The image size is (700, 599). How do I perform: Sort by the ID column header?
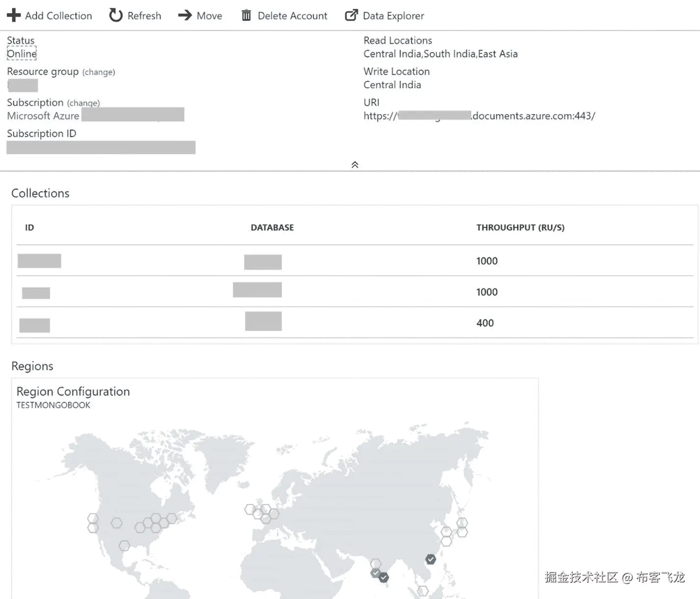click(29, 228)
